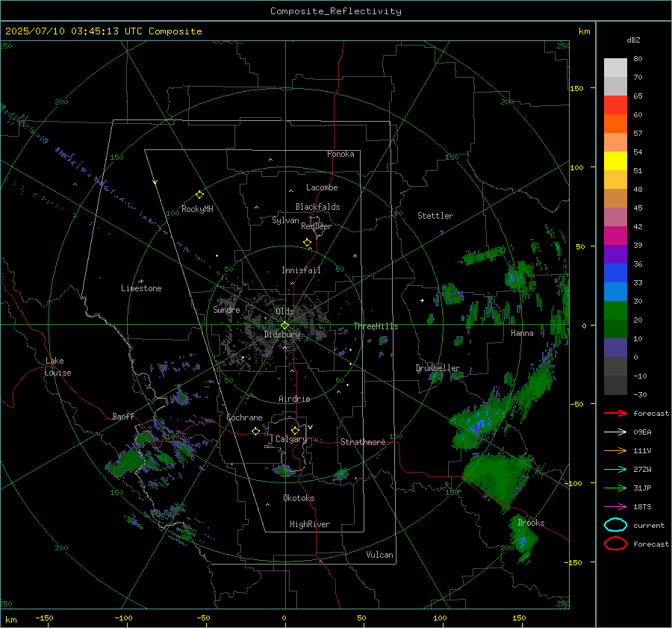Click the light gray 70-80 dBZ swatch

click(615, 68)
